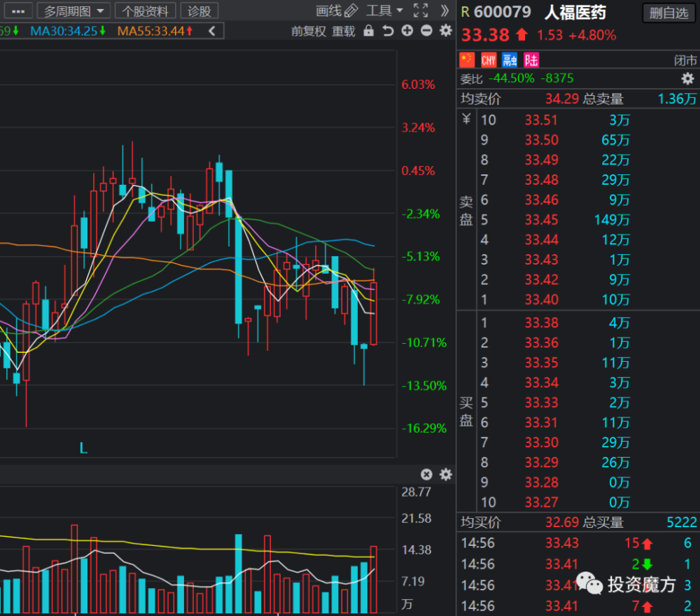
Task: Expand the 工具 dropdown menu
Action: click(384, 10)
